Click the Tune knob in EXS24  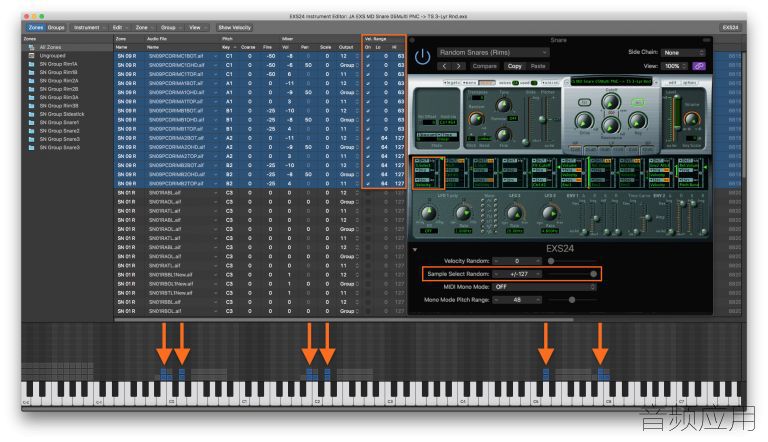(503, 104)
